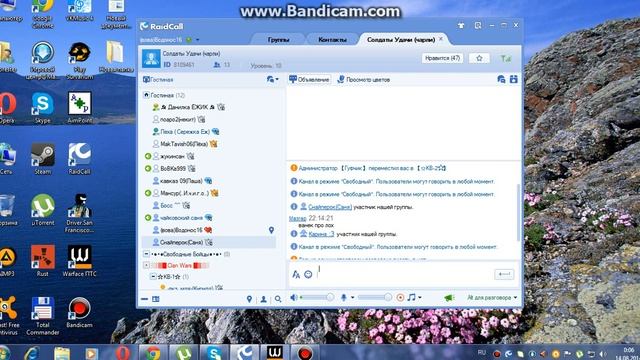Click the channel layout icon at bottom left

156,299
